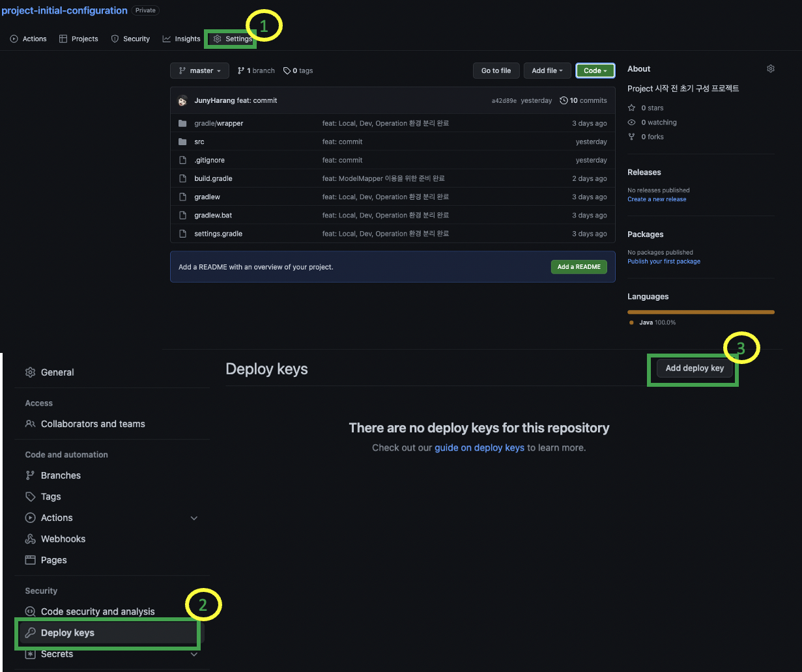The image size is (802, 672).
Task: Click the 0 stars link
Action: (x=646, y=108)
